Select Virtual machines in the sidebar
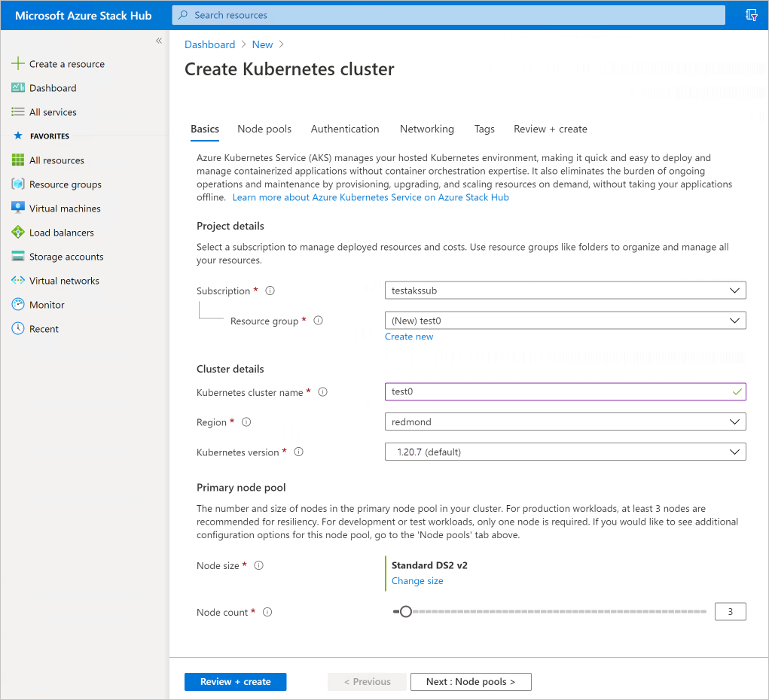This screenshot has width=769, height=700. click(x=64, y=208)
